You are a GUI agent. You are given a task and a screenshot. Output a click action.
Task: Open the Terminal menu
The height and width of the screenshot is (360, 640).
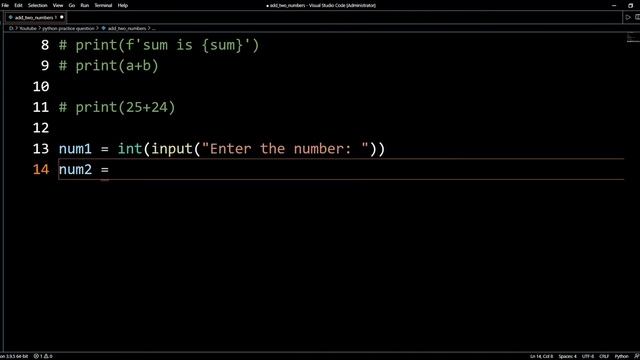(x=103, y=5)
